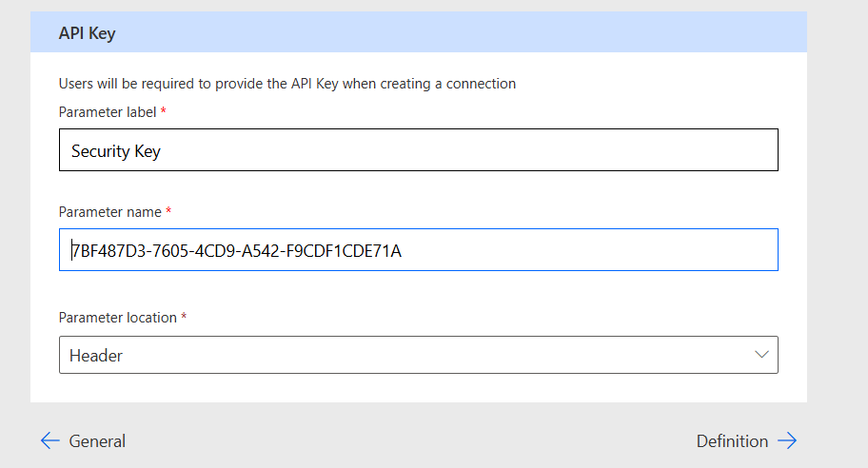Proceed to the Definition step
868x468 pixels.
coord(732,440)
